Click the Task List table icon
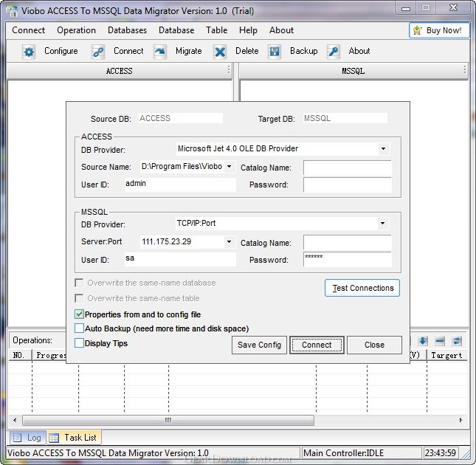The width and height of the screenshot is (476, 465). click(54, 438)
